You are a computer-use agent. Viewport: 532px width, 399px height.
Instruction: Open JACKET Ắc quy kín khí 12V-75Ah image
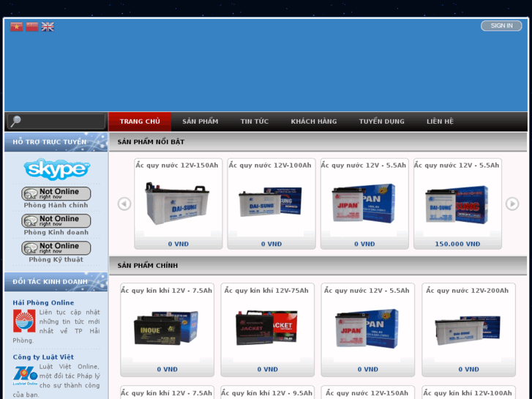pyautogui.click(x=266, y=327)
